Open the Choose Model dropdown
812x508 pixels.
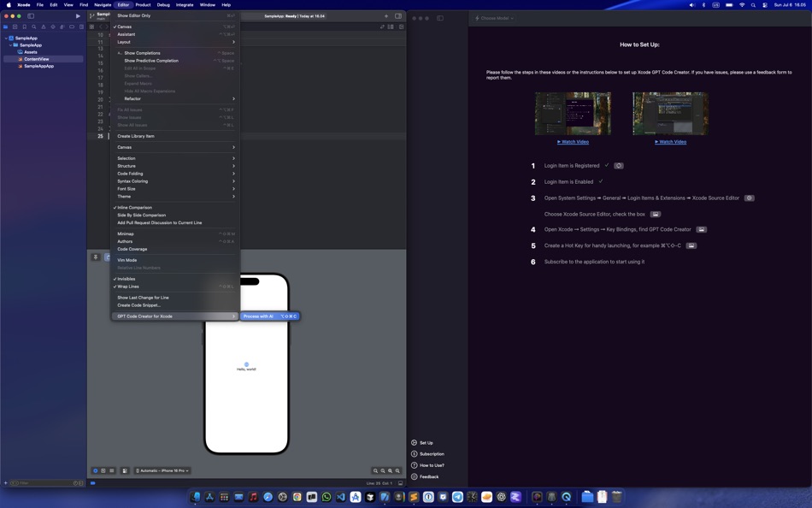[x=494, y=18]
